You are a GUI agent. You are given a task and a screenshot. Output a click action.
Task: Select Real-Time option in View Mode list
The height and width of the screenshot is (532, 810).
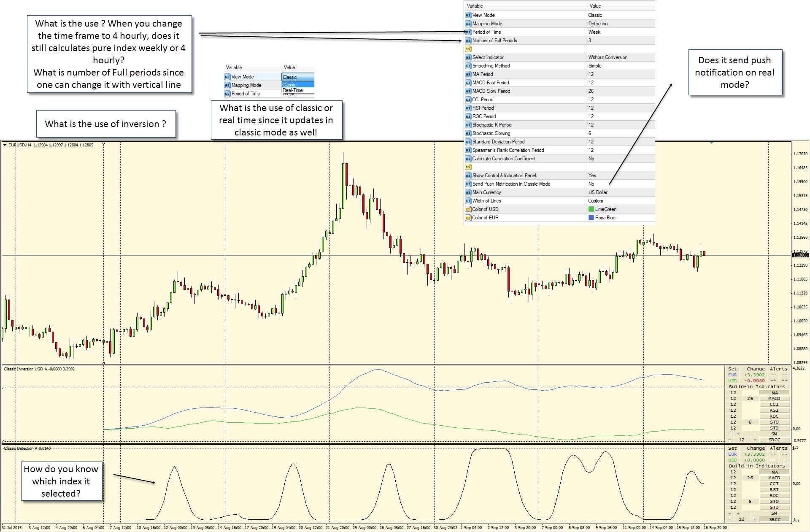tap(293, 90)
